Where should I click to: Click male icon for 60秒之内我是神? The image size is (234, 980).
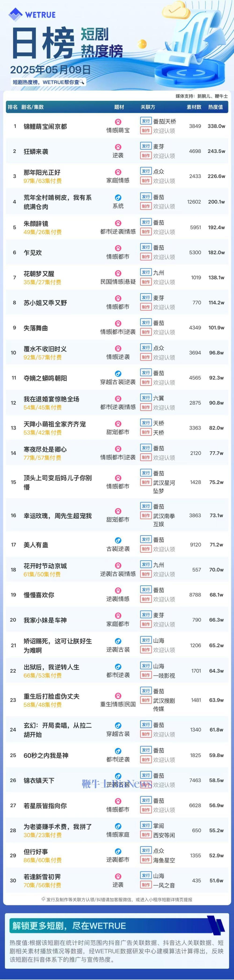pos(118,751)
